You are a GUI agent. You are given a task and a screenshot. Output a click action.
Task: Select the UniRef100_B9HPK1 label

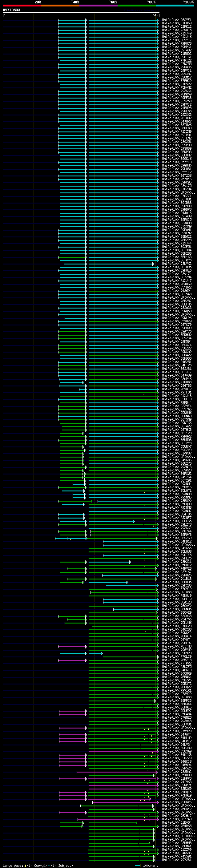click(x=177, y=47)
